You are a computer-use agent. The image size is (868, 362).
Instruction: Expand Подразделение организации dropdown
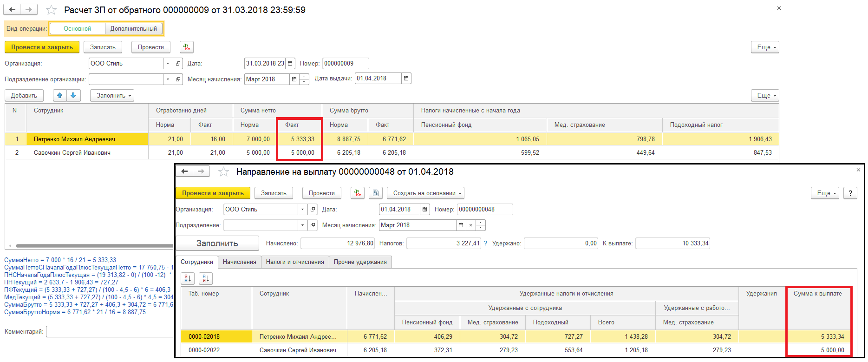pos(168,79)
